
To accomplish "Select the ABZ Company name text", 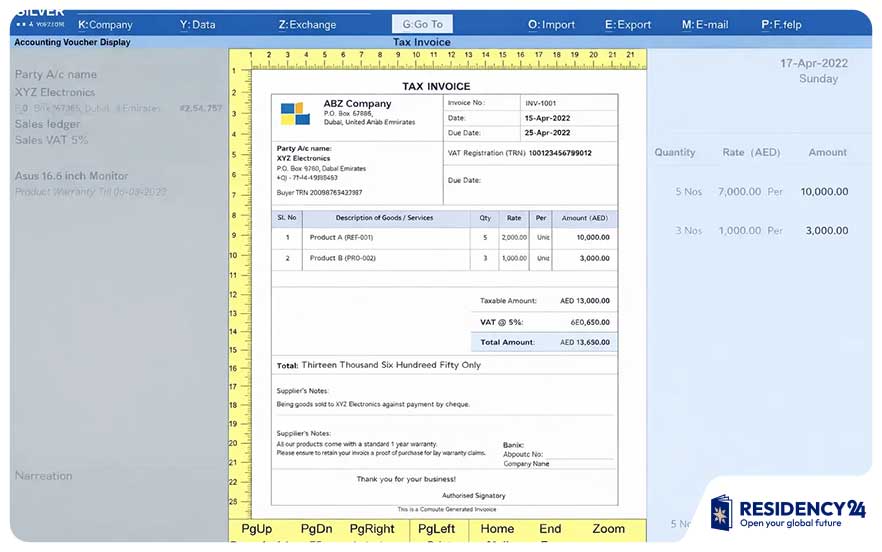I will pos(357,104).
